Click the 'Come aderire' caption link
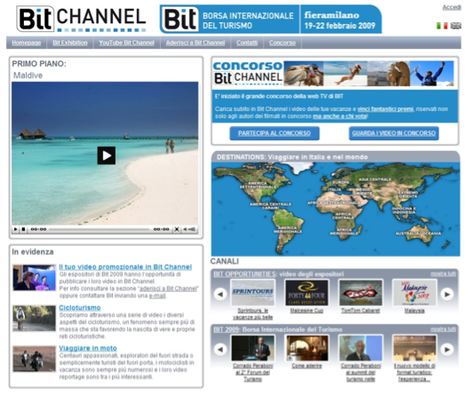The width and height of the screenshot is (470, 395). click(x=307, y=366)
